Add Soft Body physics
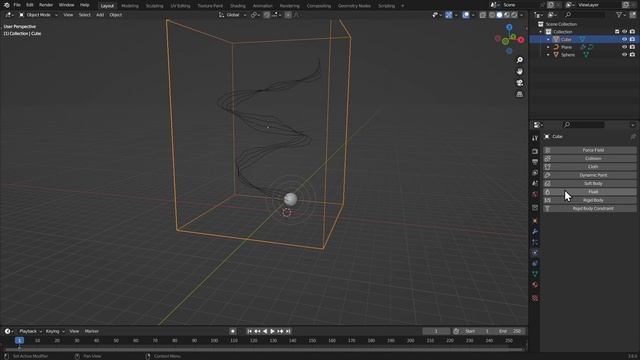Viewport: 640px width, 360px height. pyautogui.click(x=589, y=184)
